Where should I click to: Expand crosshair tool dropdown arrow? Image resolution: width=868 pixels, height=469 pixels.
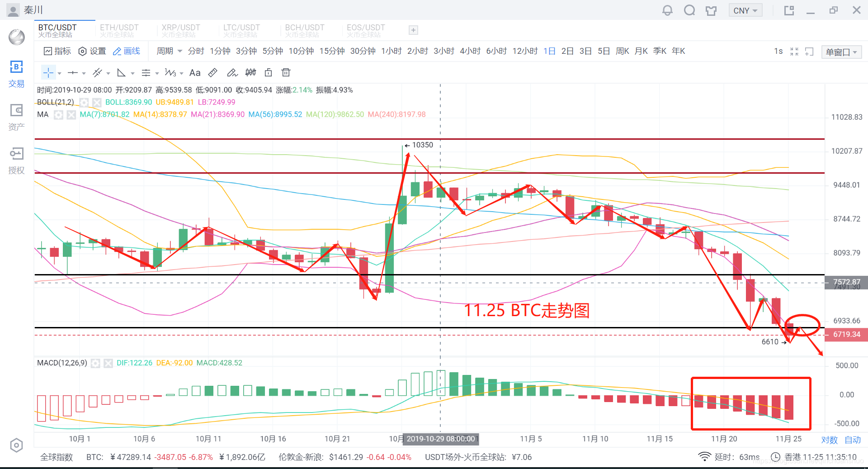click(60, 73)
